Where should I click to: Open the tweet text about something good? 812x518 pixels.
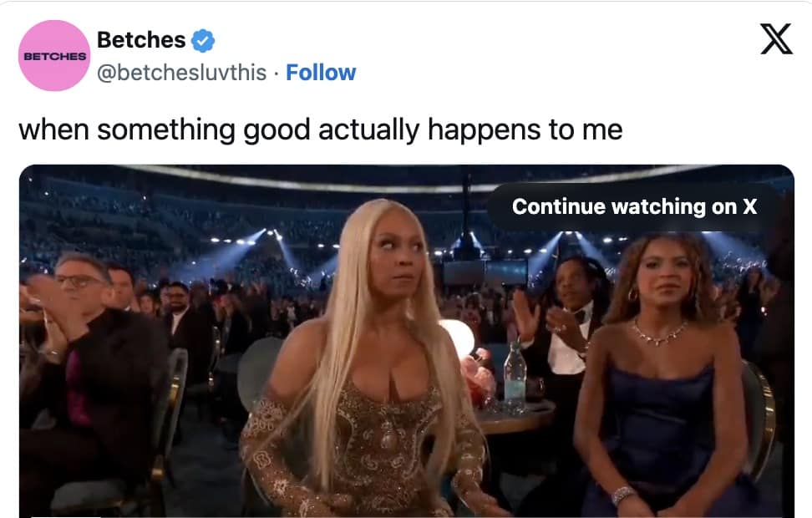click(321, 129)
